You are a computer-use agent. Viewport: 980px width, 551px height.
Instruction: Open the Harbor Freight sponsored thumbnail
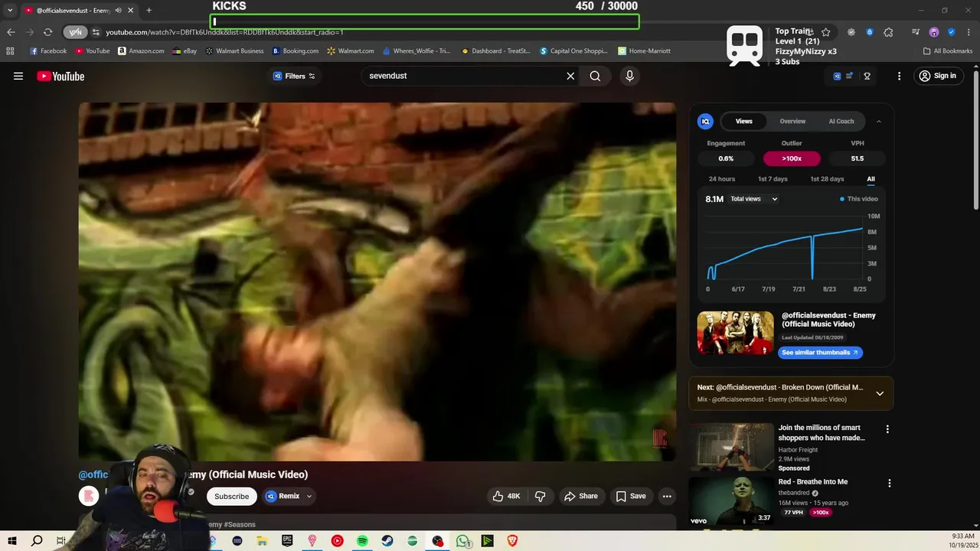click(731, 447)
